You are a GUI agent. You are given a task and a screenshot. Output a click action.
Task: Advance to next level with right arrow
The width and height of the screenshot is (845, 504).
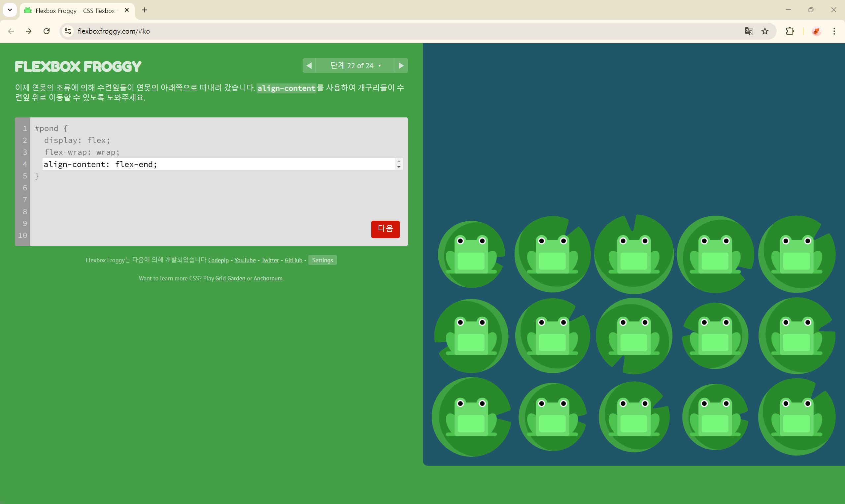pyautogui.click(x=401, y=66)
